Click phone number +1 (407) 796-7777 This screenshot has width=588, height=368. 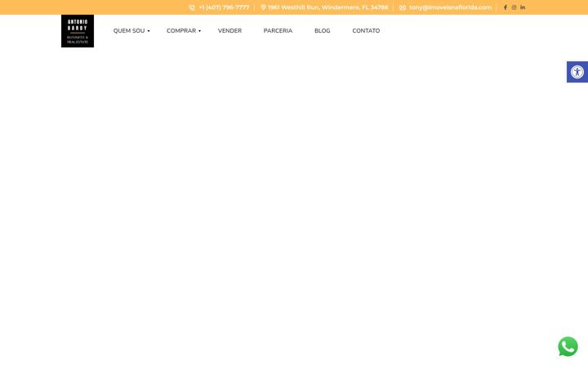click(x=224, y=7)
